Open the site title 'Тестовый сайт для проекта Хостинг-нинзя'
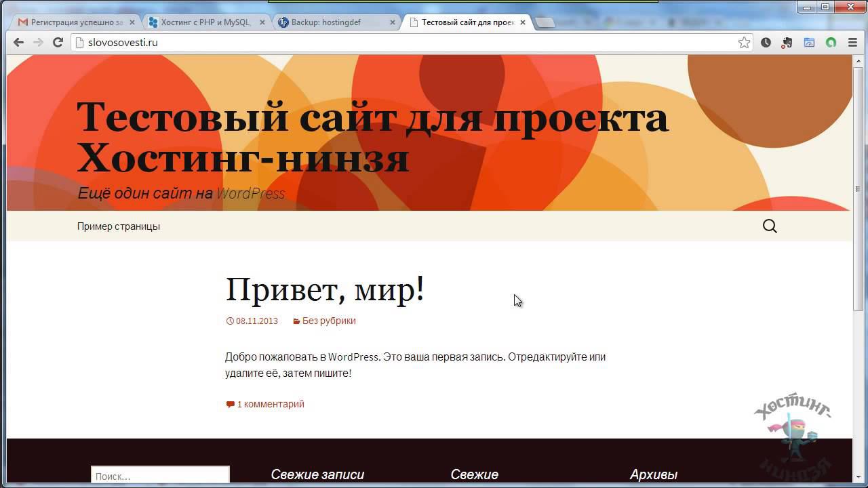 [x=372, y=137]
